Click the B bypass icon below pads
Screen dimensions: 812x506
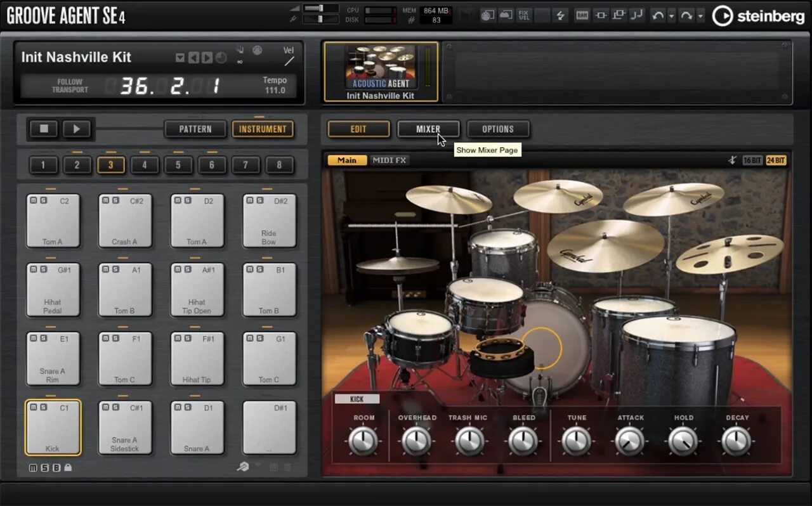click(x=56, y=468)
